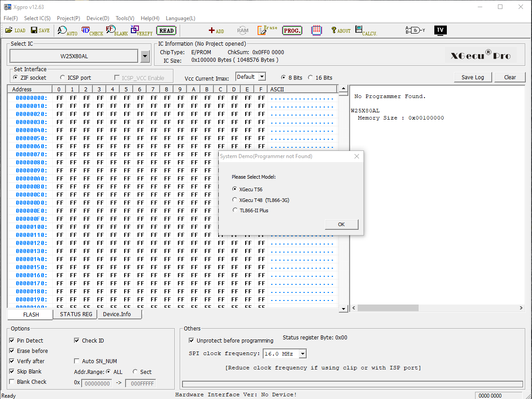Toggle Verify after option

tap(12, 361)
